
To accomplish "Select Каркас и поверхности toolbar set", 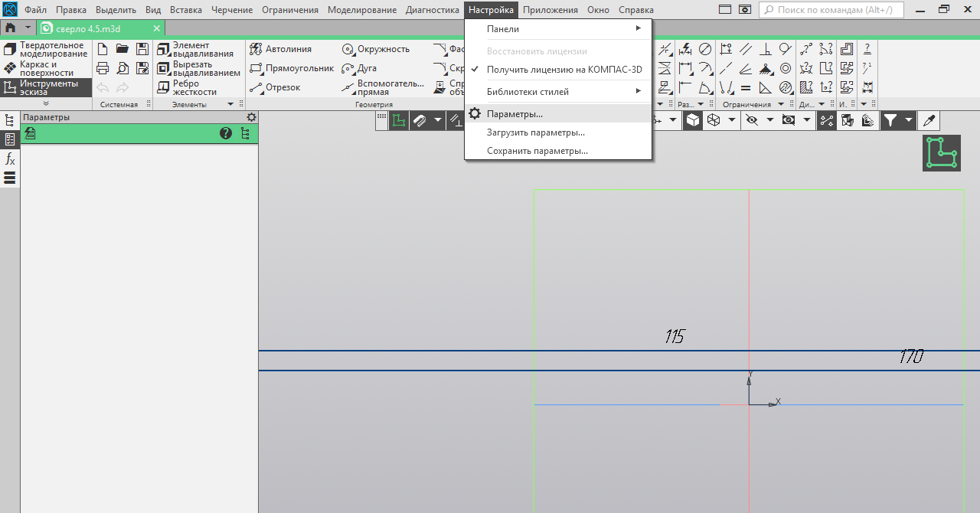I will [x=46, y=69].
